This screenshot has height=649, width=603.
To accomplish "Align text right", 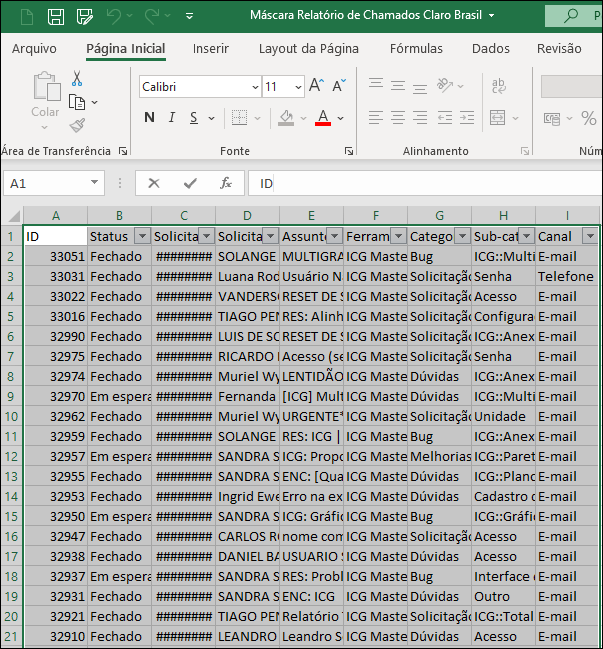I will click(x=420, y=118).
